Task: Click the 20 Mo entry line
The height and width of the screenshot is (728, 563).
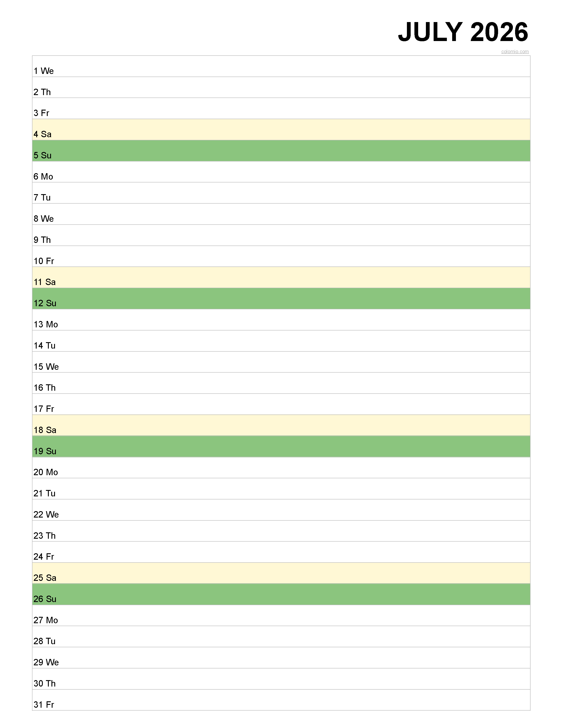Action: tap(281, 468)
